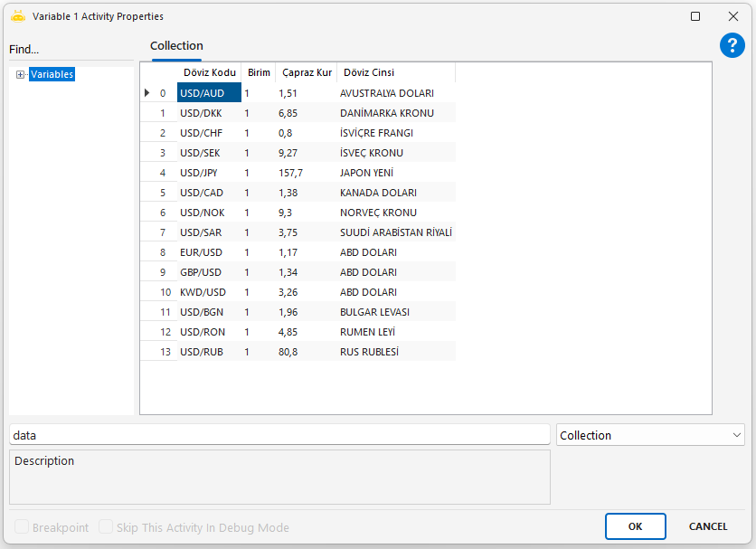Toggle Skip This Activity In Debug Mode

[106, 527]
